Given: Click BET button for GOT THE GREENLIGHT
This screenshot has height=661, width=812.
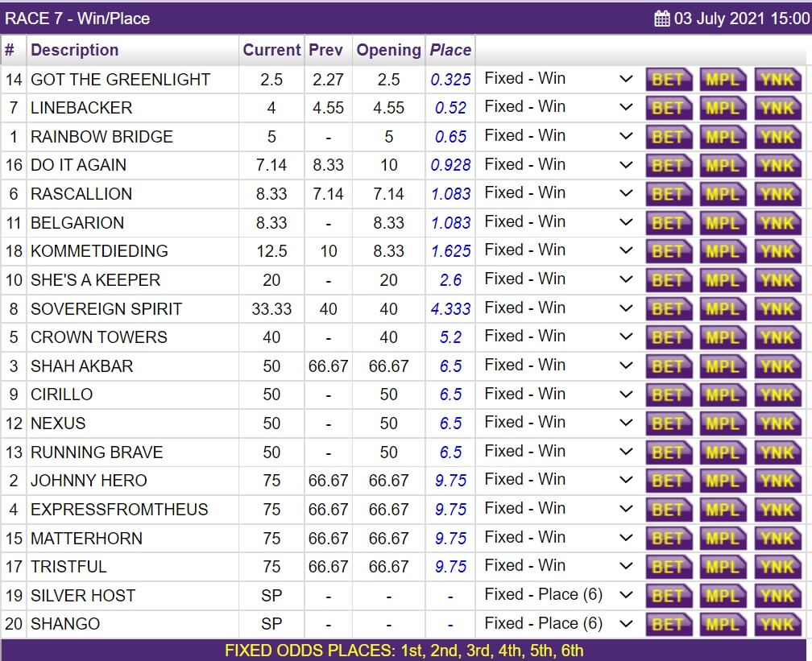Looking at the screenshot, I should pos(668,80).
